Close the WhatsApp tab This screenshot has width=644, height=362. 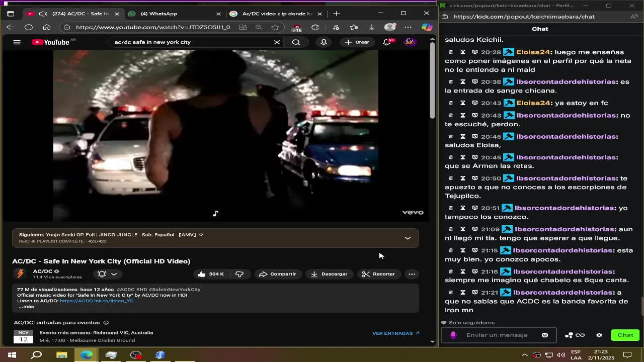coord(218,14)
